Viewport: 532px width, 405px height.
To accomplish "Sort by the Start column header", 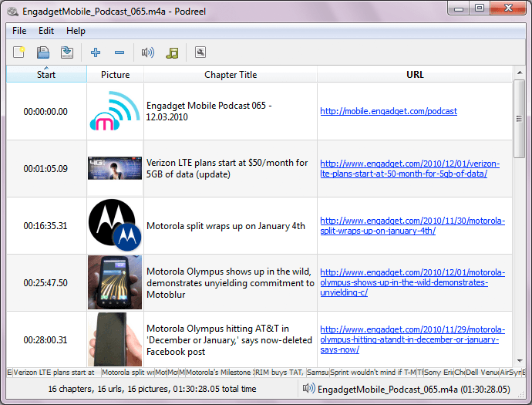I will (46, 74).
